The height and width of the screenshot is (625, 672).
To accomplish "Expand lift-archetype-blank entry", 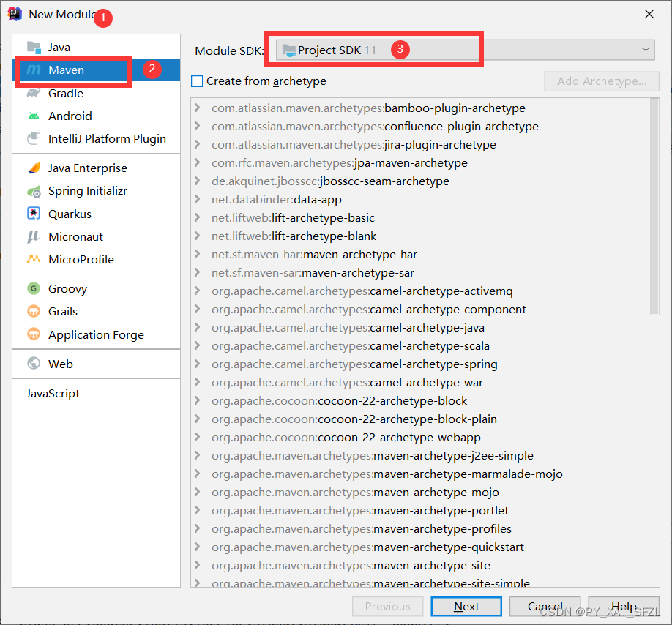I will tap(197, 236).
